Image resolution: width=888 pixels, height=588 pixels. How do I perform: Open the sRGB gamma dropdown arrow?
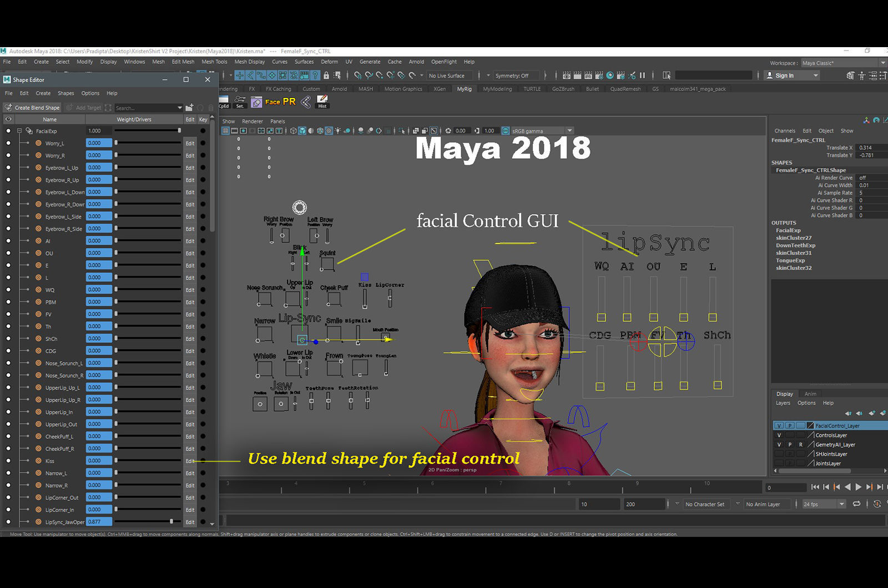pyautogui.click(x=569, y=131)
